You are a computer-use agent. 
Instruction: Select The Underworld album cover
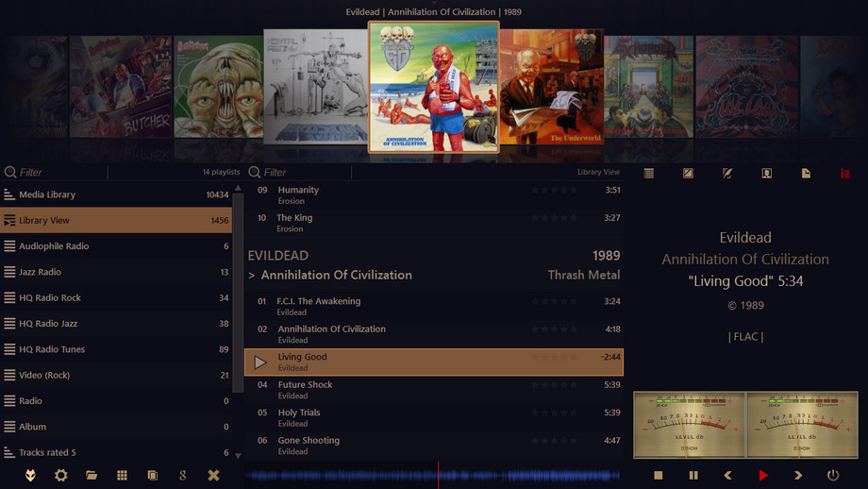551,87
